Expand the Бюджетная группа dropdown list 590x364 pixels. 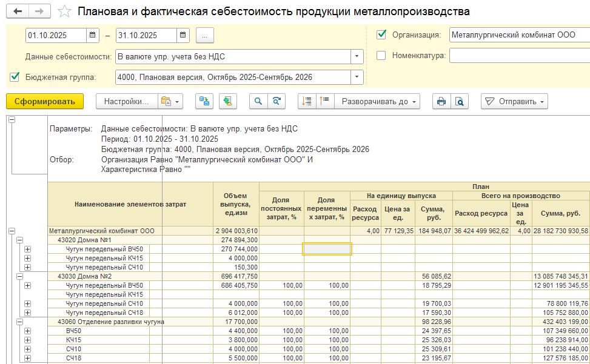(356, 77)
